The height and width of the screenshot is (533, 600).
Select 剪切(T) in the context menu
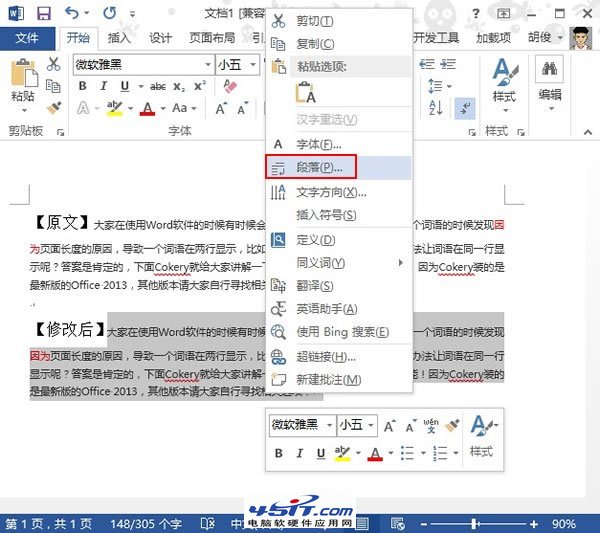pyautogui.click(x=338, y=21)
